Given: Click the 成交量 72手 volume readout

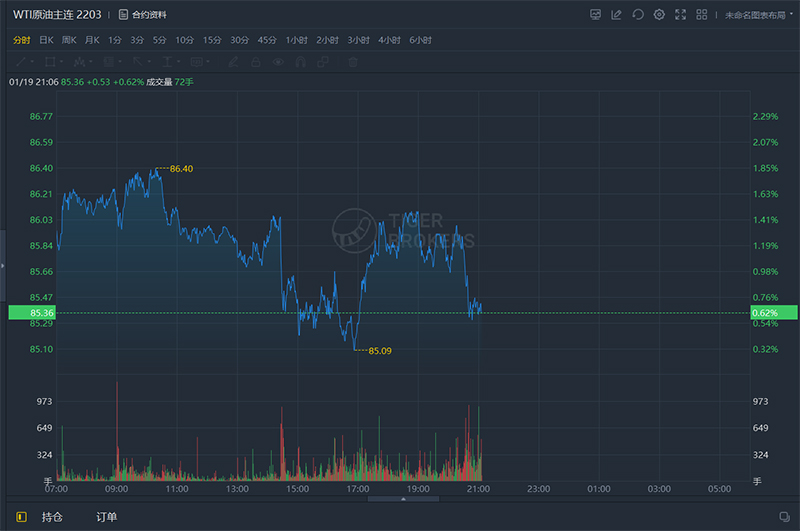Looking at the screenshot, I should (170, 82).
